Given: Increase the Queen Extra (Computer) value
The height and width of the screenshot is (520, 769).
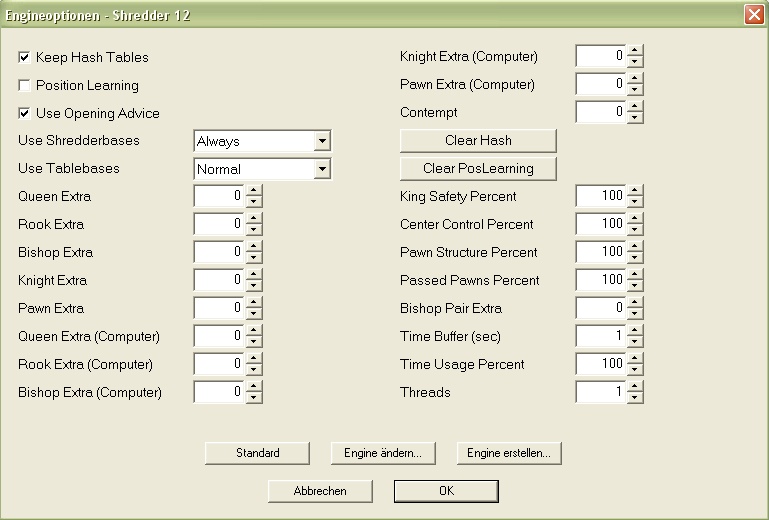Looking at the screenshot, I should coord(254,331).
